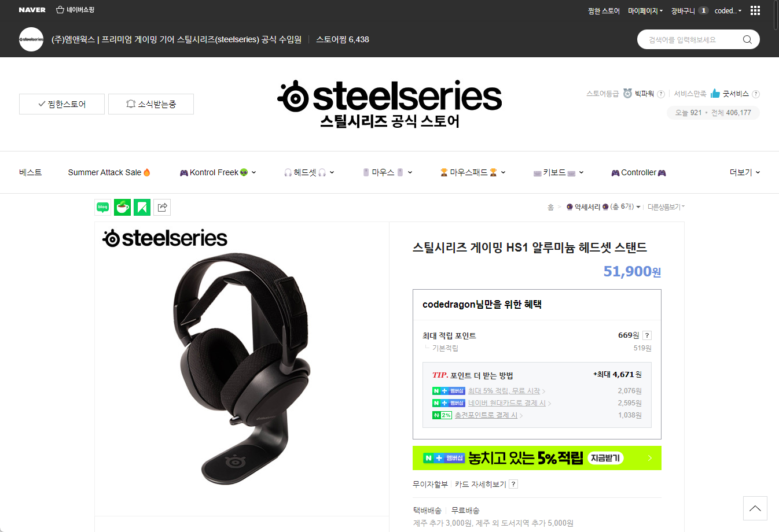The height and width of the screenshot is (532, 779).
Task: Toggle the 찜한스토어 favorite store button
Action: tap(62, 104)
